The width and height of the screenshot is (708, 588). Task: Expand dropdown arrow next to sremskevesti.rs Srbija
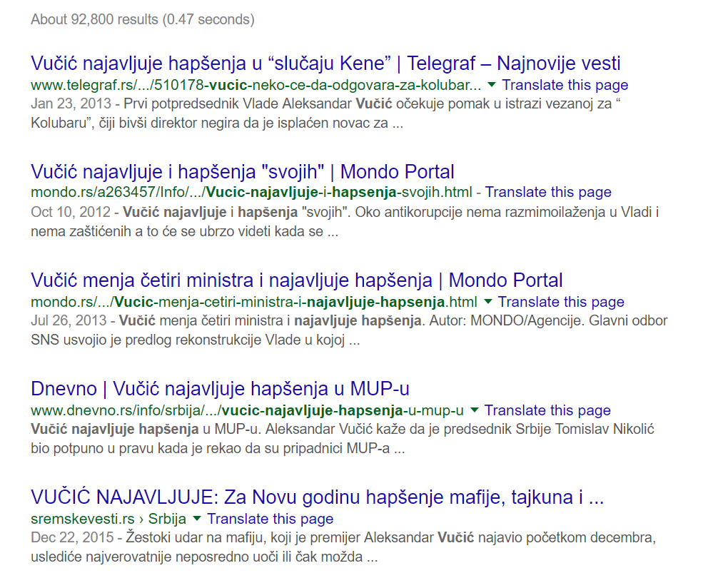(196, 519)
